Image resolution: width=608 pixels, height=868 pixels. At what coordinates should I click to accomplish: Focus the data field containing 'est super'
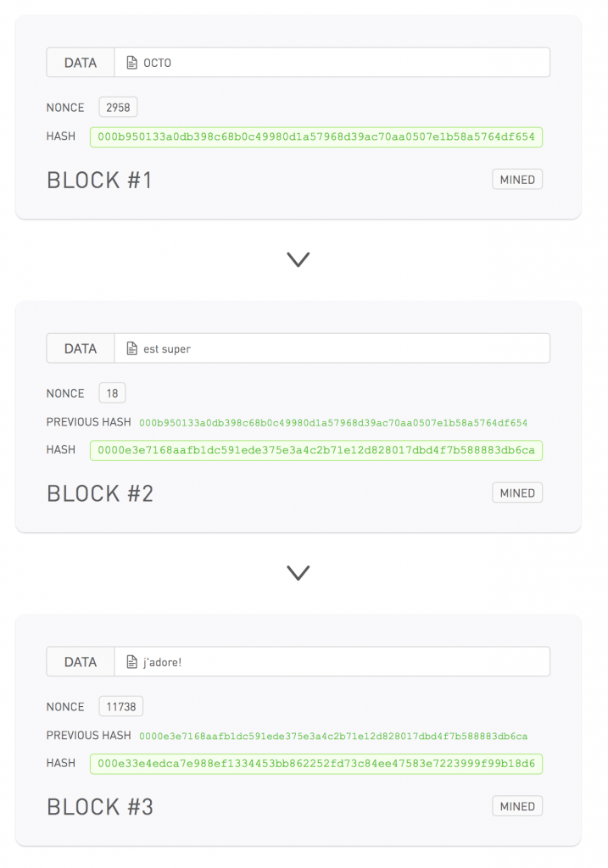pyautogui.click(x=339, y=348)
